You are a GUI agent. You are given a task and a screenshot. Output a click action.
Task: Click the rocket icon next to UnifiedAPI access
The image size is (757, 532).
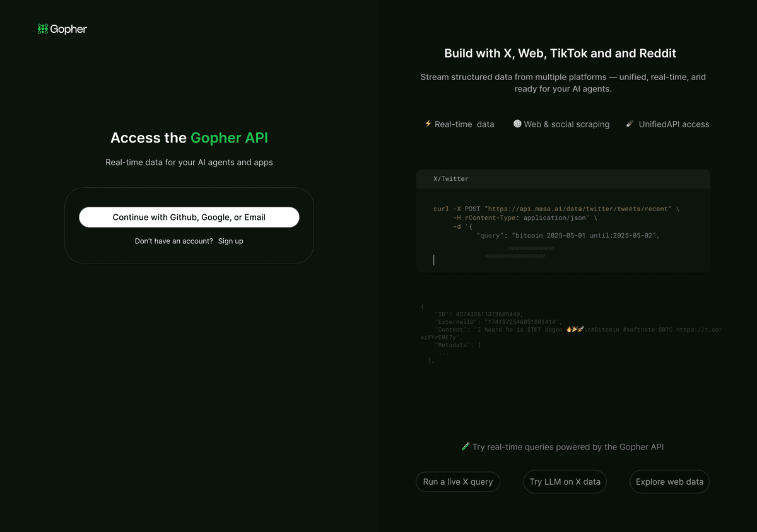point(629,124)
